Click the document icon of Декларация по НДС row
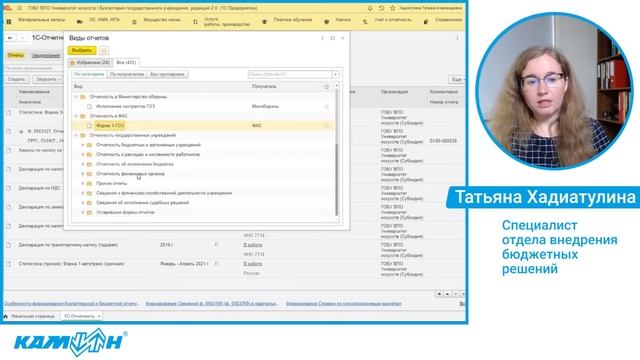This screenshot has height=360, width=640. 9,188
